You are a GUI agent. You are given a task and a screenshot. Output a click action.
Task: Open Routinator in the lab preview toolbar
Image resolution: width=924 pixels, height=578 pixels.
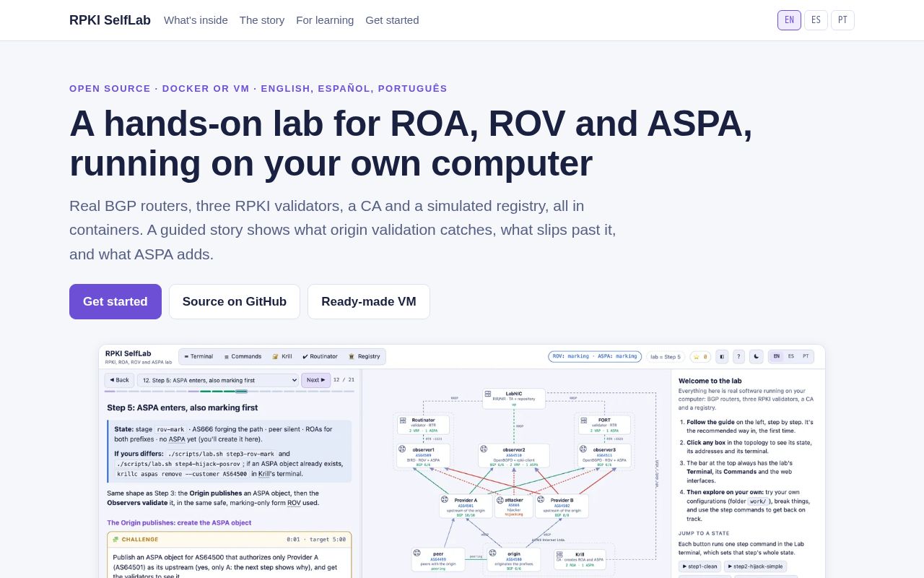pyautogui.click(x=320, y=356)
